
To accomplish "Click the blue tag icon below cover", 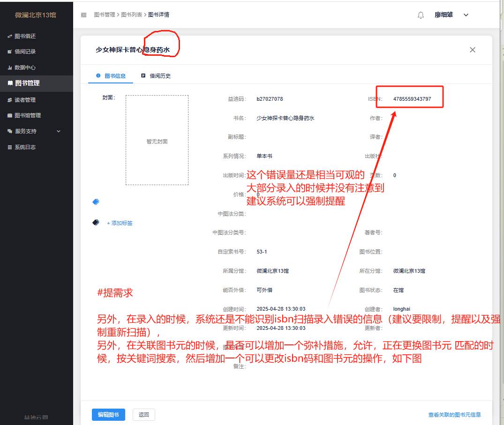I will click(96, 202).
